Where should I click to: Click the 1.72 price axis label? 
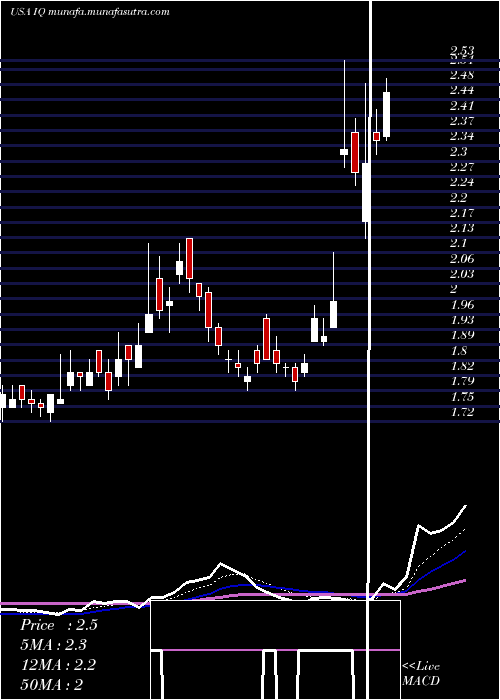coord(462,412)
